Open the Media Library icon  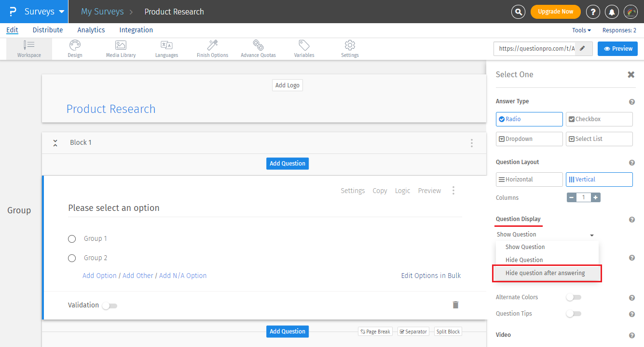[121, 45]
